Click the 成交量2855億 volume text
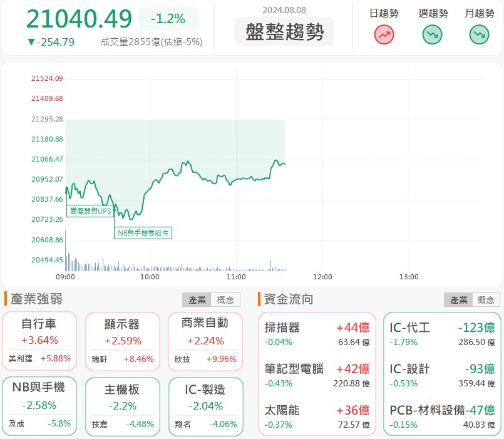The height and width of the screenshot is (439, 504). point(151,42)
